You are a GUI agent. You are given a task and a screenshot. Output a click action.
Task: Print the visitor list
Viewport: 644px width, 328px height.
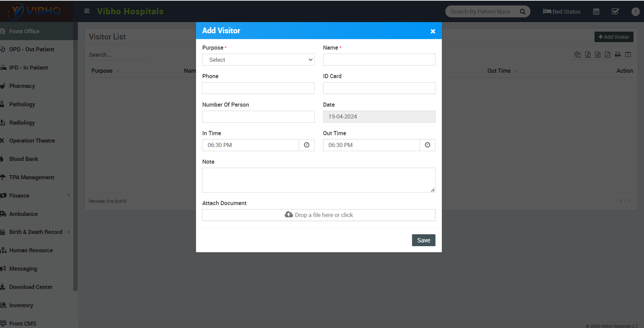617,55
